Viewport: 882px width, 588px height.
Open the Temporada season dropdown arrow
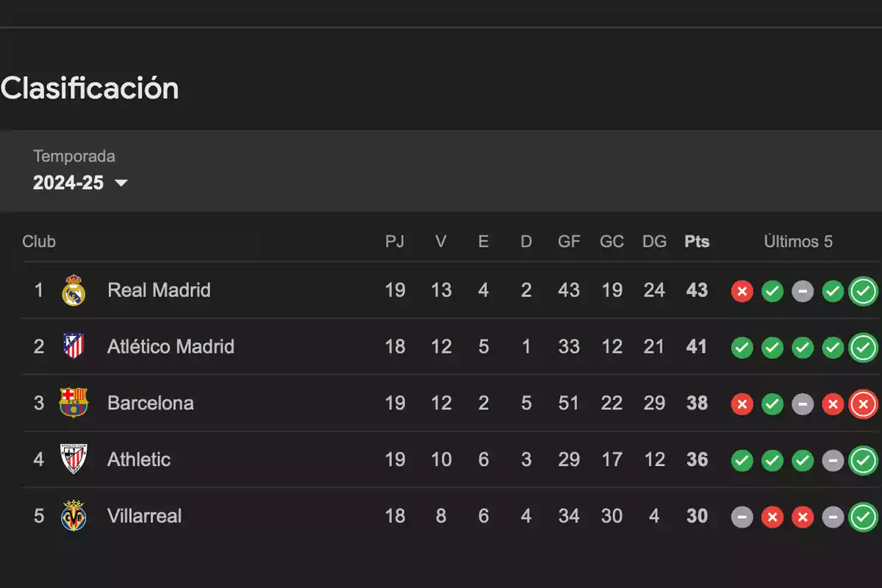pos(121,183)
